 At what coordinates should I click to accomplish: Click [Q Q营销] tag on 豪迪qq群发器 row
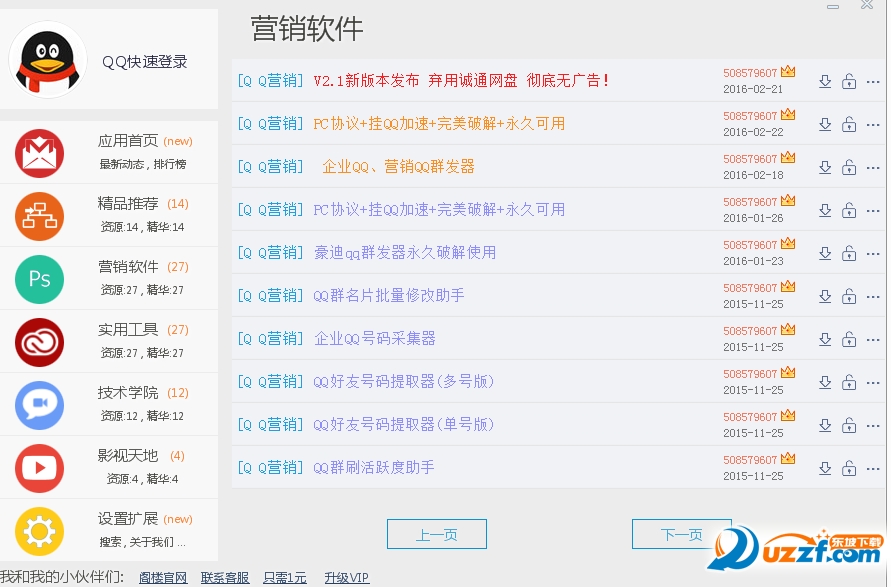[270, 252]
